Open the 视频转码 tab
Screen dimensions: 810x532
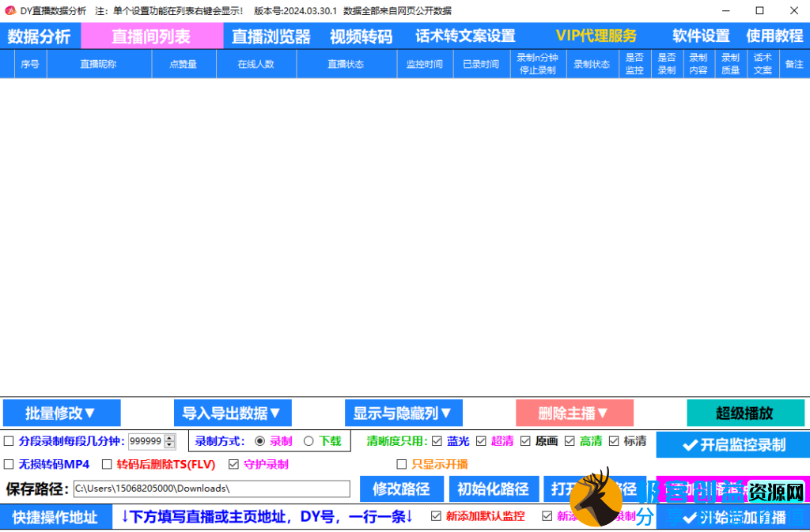[x=361, y=36]
